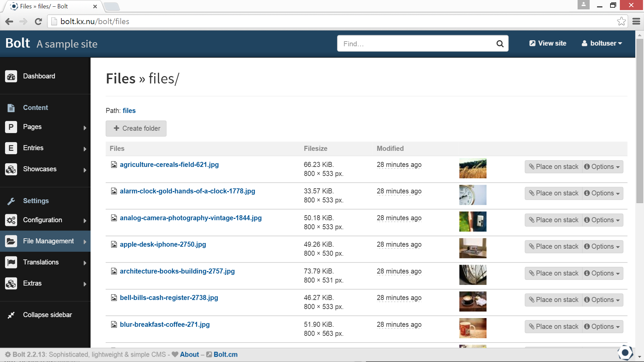Screen dimensions: 644x362
Task: Click the Configuration gear icon
Action: (x=11, y=220)
